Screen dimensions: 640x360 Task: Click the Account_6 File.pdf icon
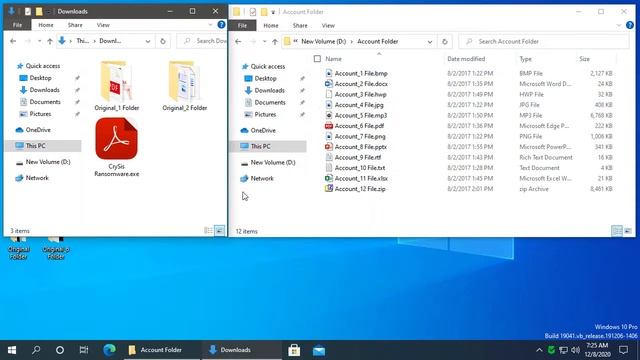coord(329,126)
